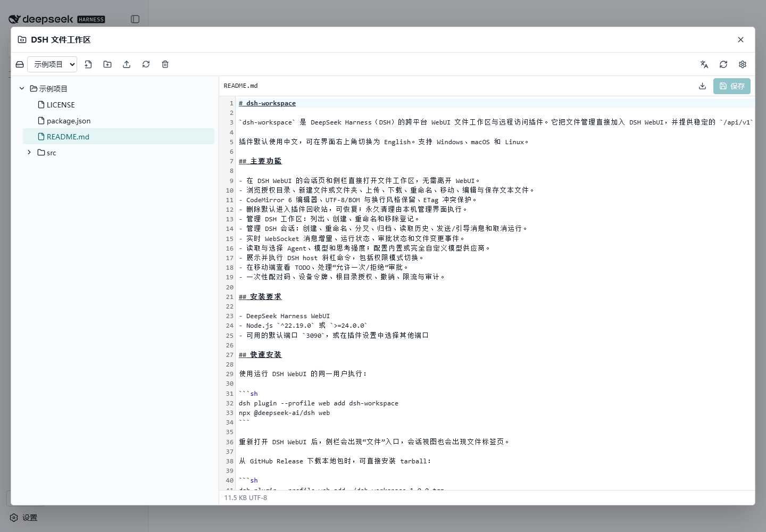This screenshot has height=532, width=766.
Task: Create a new folder with the folder-plus icon
Action: click(107, 64)
